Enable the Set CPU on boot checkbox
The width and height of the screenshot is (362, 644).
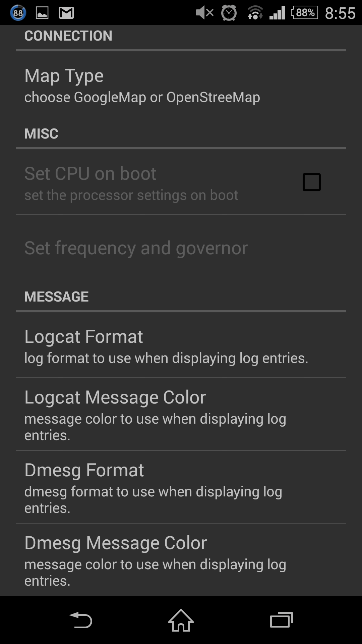312,182
